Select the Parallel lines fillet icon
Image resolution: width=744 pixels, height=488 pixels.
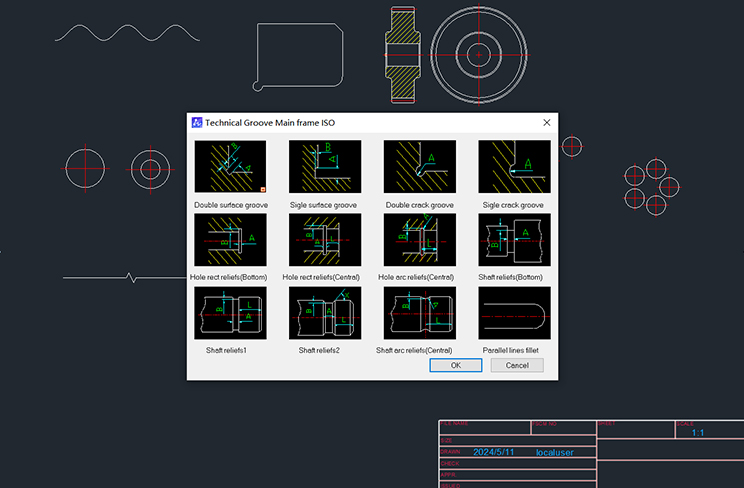pyautogui.click(x=514, y=313)
